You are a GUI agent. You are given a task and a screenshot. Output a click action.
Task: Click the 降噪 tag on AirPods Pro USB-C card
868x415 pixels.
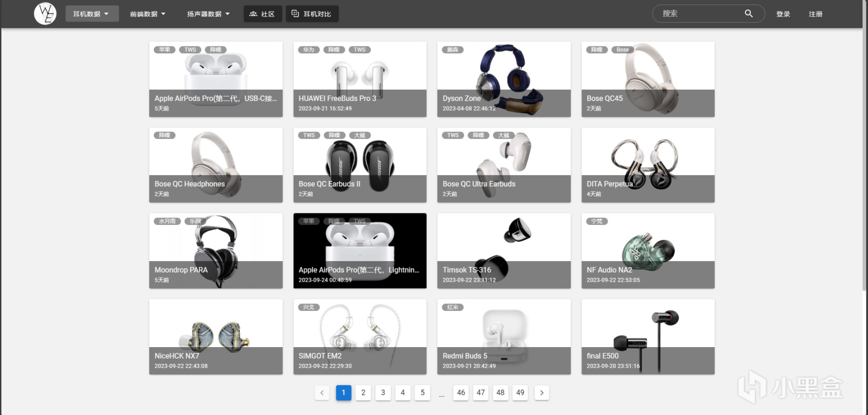[216, 50]
